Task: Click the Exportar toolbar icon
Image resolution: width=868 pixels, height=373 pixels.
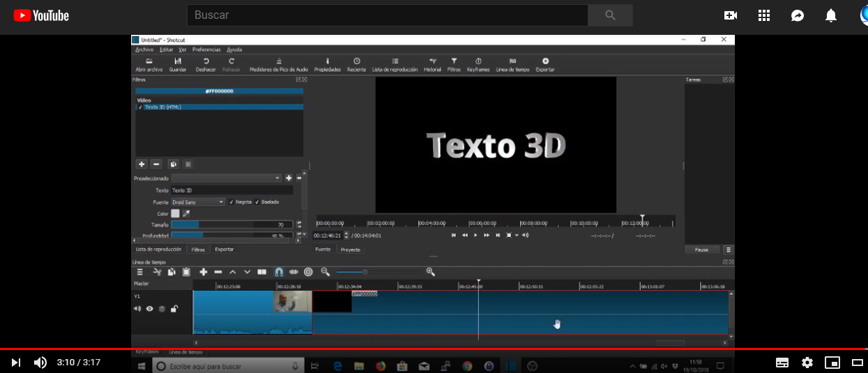Action: (x=545, y=64)
